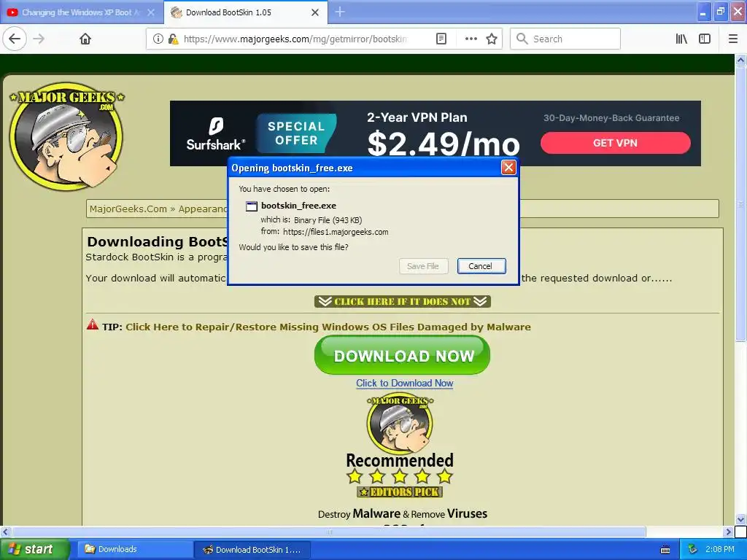Focus the Search input box
Image resolution: width=747 pixels, height=560 pixels.
(x=565, y=39)
